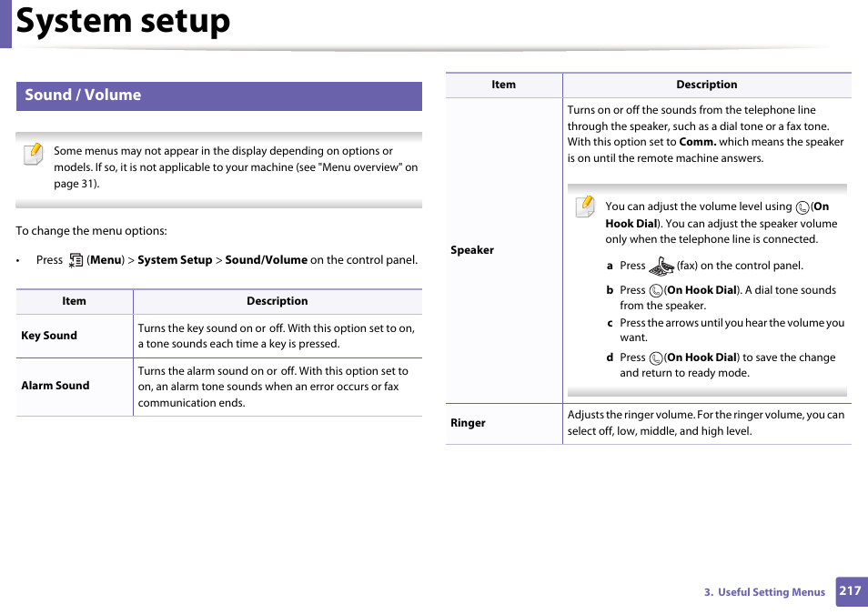Click the left table 'Item' header
The height and width of the screenshot is (614, 868).
coord(75,301)
